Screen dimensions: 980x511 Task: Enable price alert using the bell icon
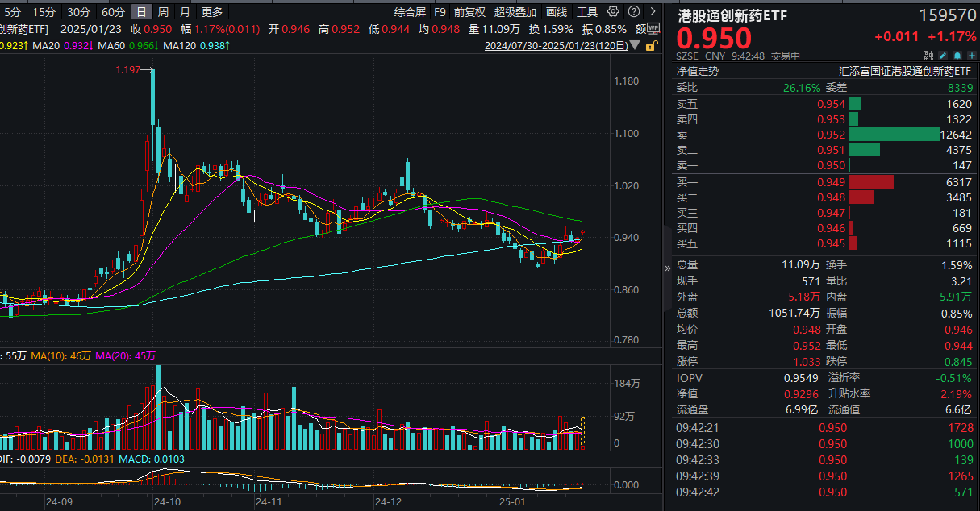click(x=957, y=56)
